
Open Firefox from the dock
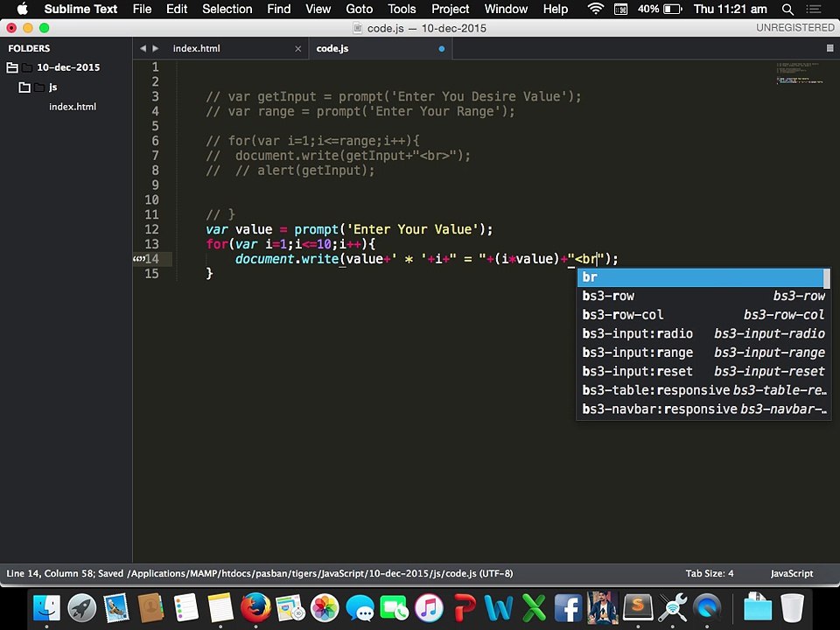[255, 609]
